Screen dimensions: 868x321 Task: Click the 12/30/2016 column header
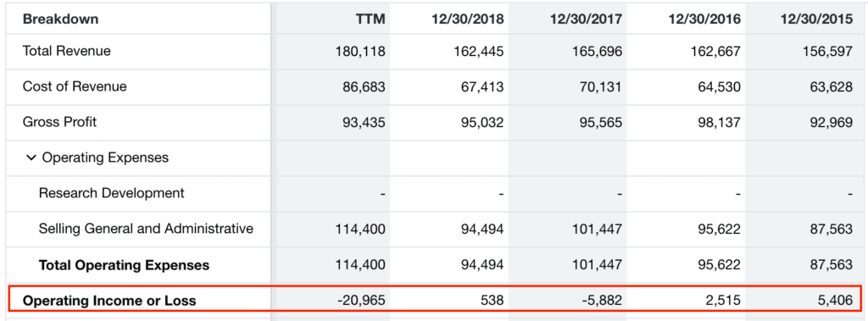(x=704, y=19)
